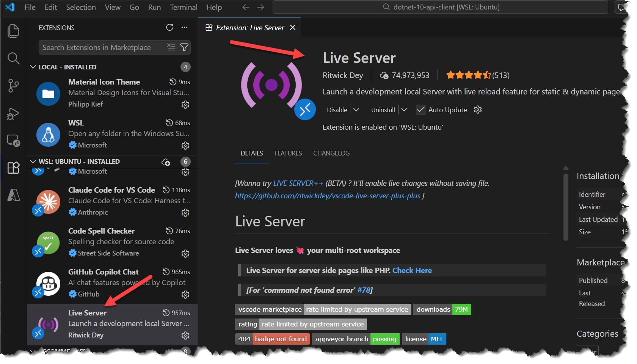637x364 pixels.
Task: Open the Disable button dropdown arrow
Action: pyautogui.click(x=356, y=110)
